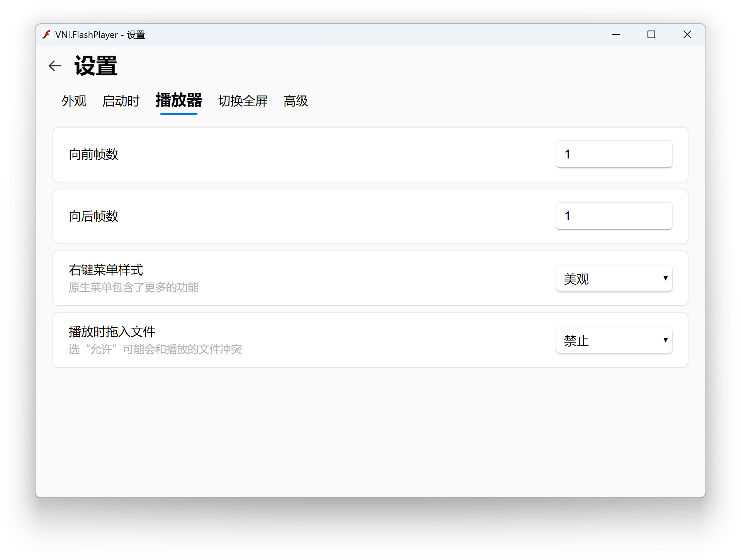Switch to the 外观 tab
This screenshot has height=560, width=741.
coord(74,101)
